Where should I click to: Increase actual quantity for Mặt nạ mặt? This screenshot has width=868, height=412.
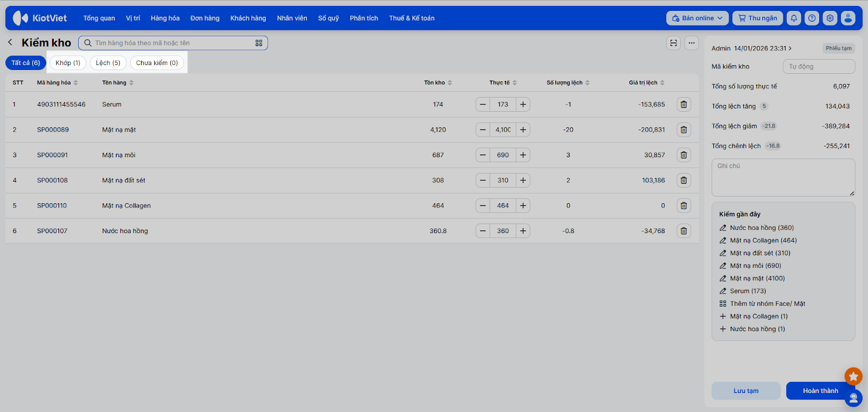coord(523,130)
